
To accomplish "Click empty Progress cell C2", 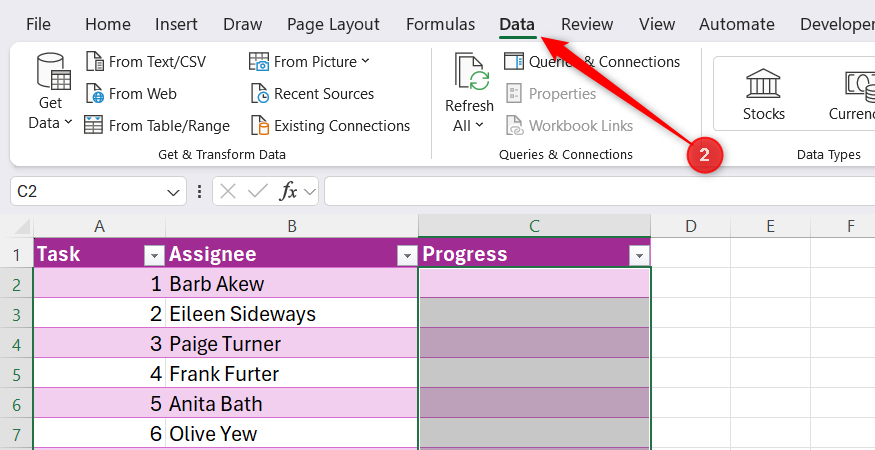I will [535, 284].
